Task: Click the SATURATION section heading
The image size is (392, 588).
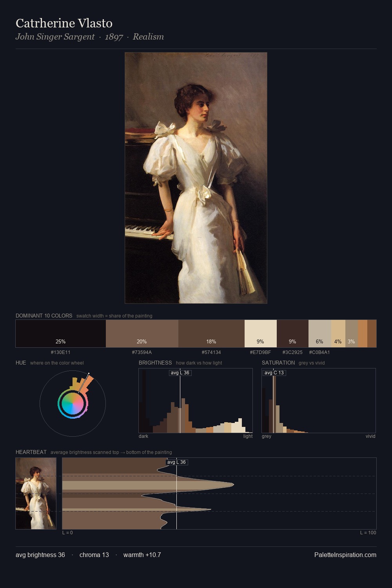Action: click(278, 363)
